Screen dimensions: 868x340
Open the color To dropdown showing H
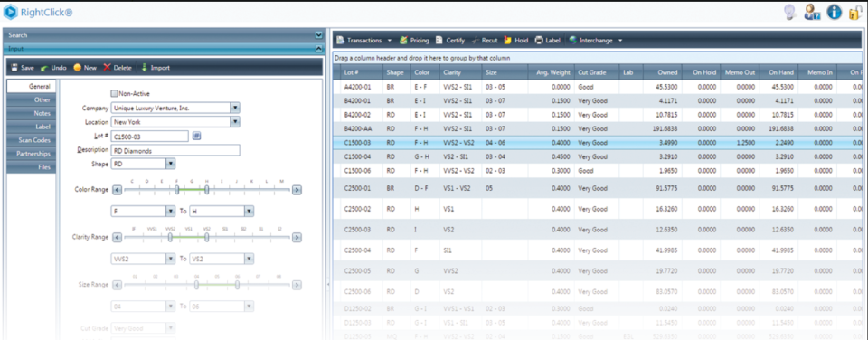point(250,211)
